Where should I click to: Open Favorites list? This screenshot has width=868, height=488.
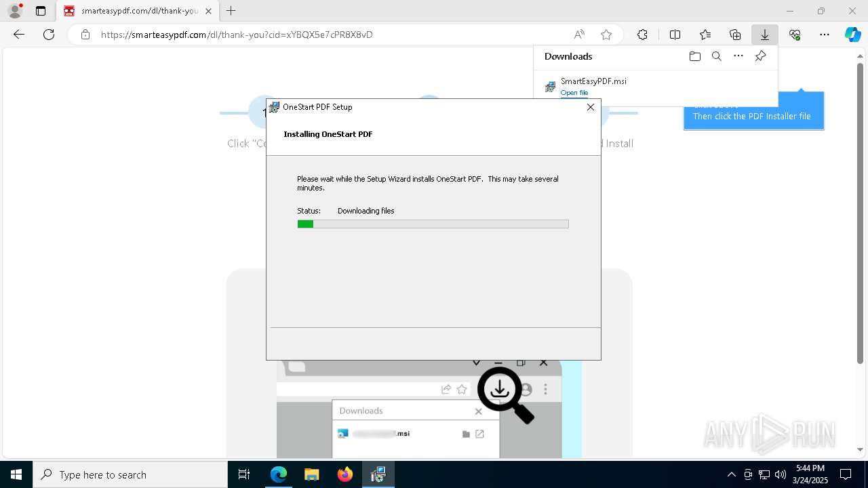pyautogui.click(x=705, y=35)
